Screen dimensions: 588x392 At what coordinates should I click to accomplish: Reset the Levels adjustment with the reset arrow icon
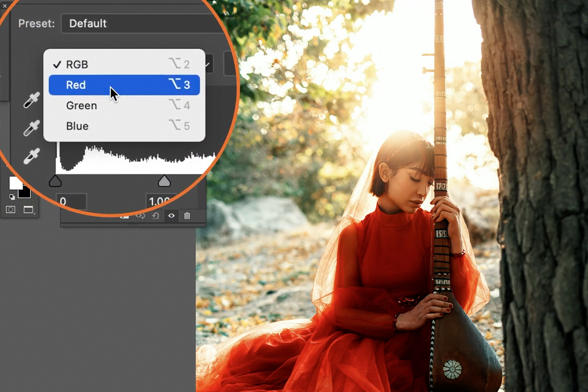[156, 216]
